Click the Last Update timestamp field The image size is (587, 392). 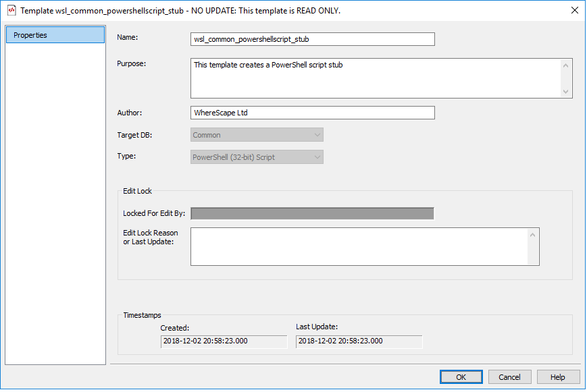(359, 341)
